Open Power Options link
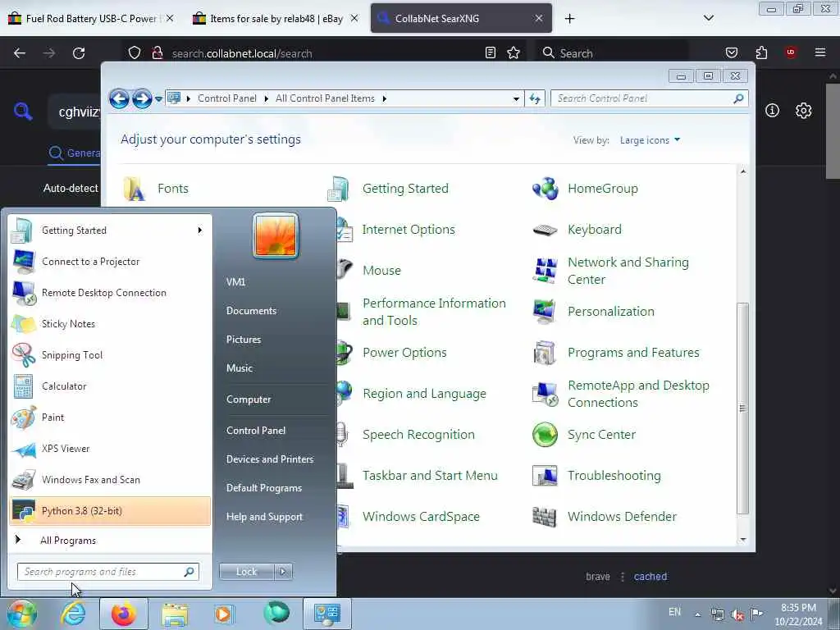The width and height of the screenshot is (840, 630). tap(404, 353)
